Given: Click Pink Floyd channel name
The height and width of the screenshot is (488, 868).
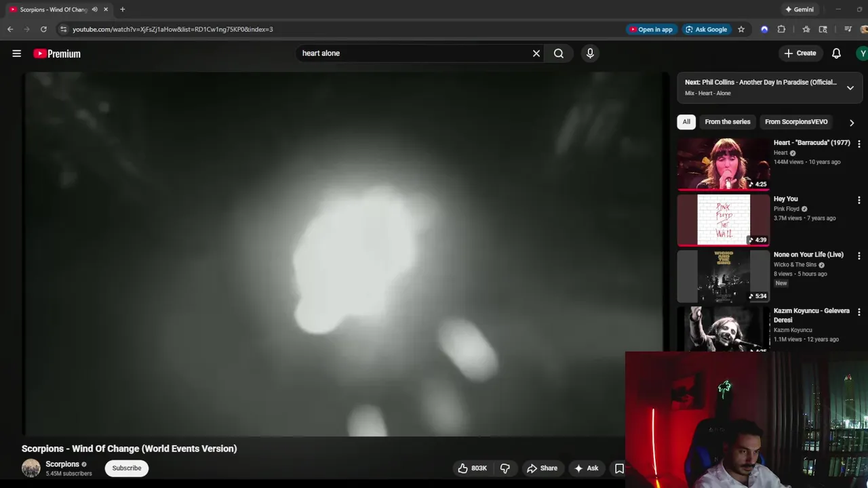Looking at the screenshot, I should coord(787,209).
